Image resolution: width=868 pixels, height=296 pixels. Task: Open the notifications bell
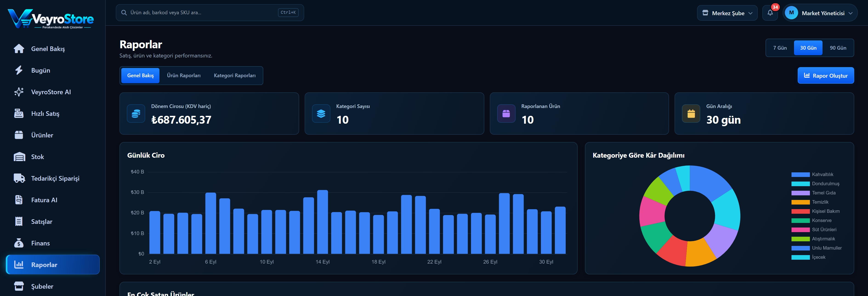click(x=770, y=13)
